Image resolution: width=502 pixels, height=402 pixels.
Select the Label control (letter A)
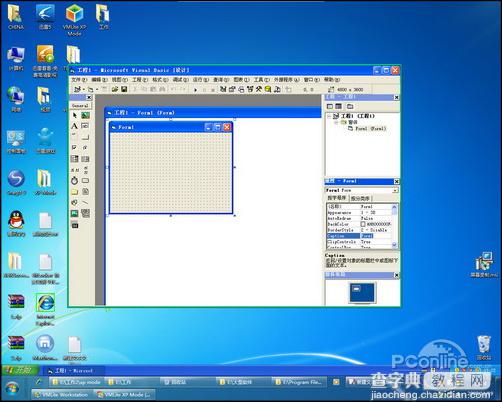75,126
